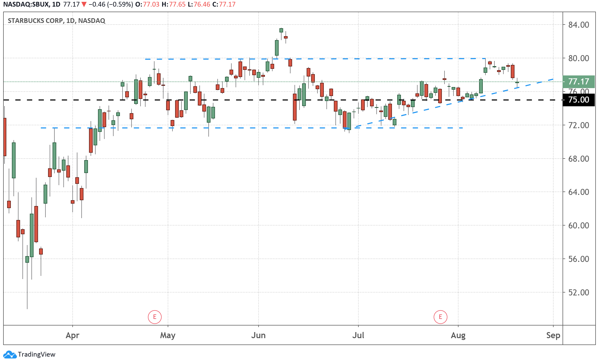Viewport: 599px width, 364px height.
Task: Click the STARBUCKS CORP, 1D, NASDAQ title
Action: click(x=57, y=21)
